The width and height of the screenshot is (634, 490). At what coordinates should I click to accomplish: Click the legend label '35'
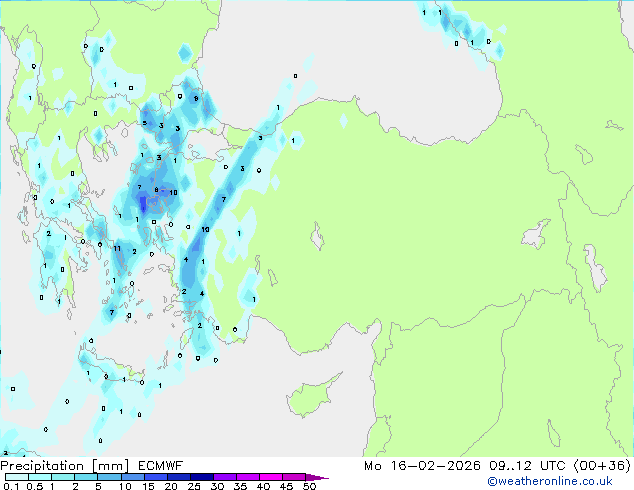click(240, 486)
